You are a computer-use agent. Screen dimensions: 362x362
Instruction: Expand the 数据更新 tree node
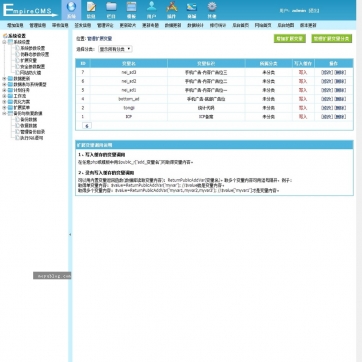(4, 78)
